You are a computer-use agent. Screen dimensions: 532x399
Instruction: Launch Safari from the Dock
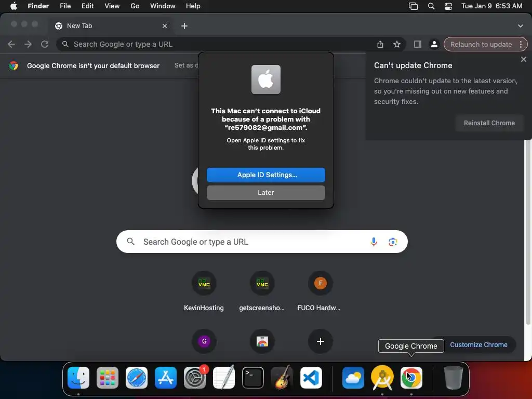click(137, 378)
